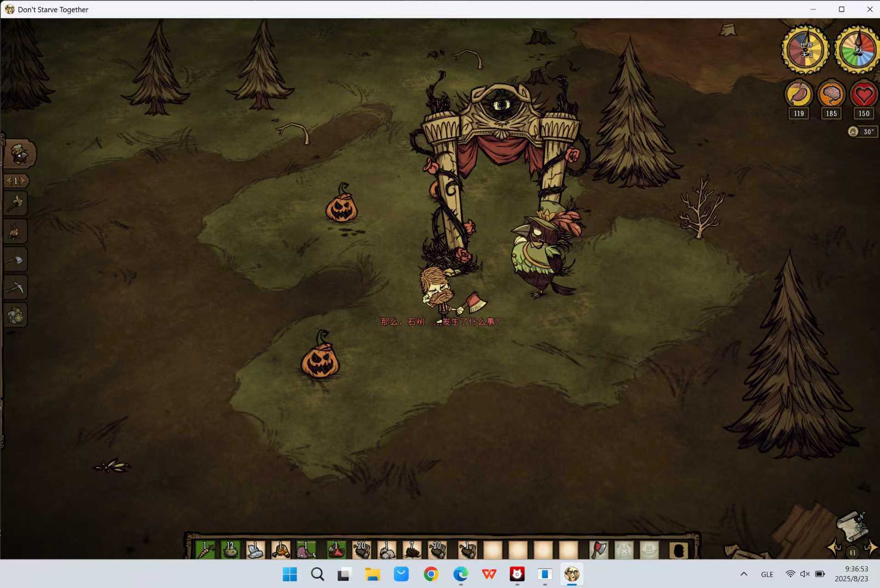This screenshot has width=880, height=588.
Task: Click the season clock showing 秋
Action: click(858, 50)
